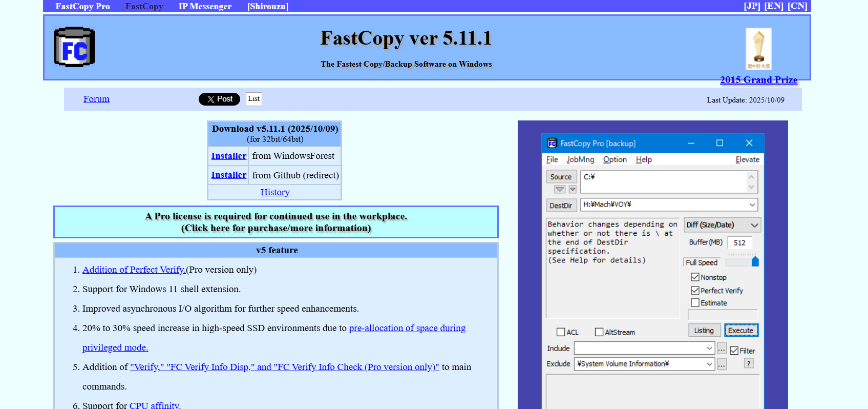Image resolution: width=868 pixels, height=409 pixels.
Task: Open the Option menu
Action: pos(615,159)
